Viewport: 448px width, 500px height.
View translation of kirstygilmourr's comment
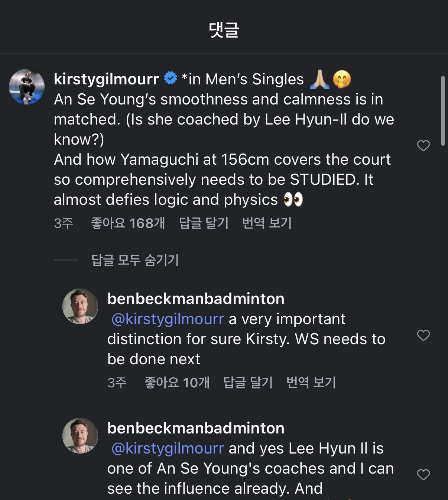(x=267, y=223)
